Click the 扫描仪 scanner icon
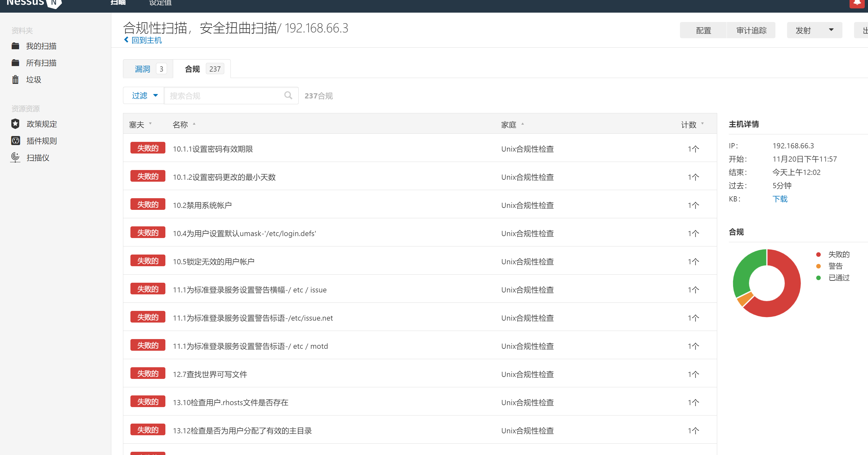The height and width of the screenshot is (455, 868). (x=15, y=157)
